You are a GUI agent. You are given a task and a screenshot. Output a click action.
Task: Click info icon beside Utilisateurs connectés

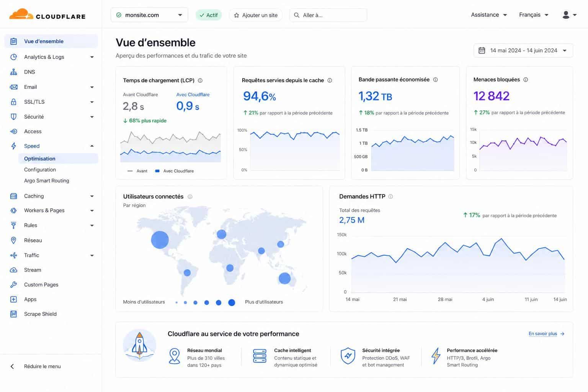(x=190, y=197)
